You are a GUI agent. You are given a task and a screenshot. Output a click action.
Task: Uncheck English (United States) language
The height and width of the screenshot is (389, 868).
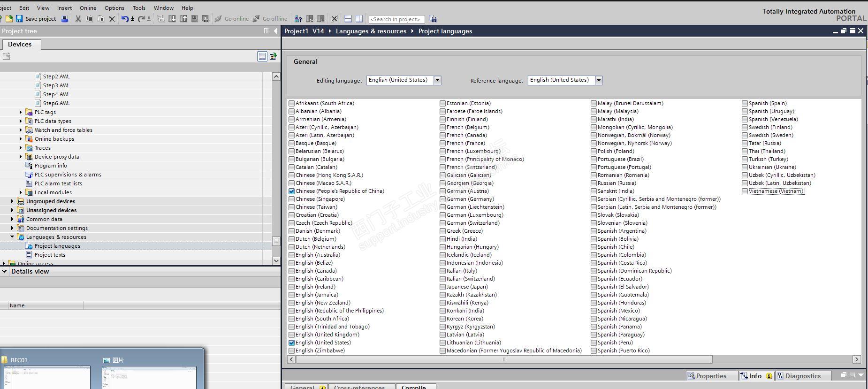[292, 343]
